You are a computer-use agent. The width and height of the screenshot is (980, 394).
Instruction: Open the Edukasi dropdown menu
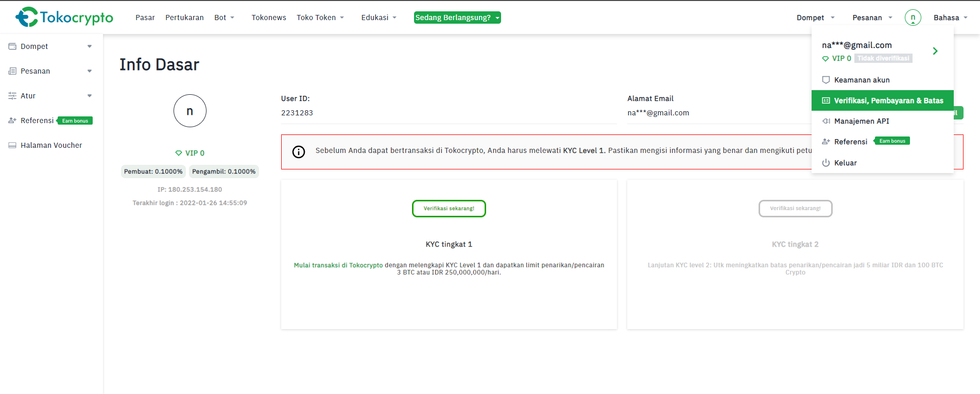379,18
